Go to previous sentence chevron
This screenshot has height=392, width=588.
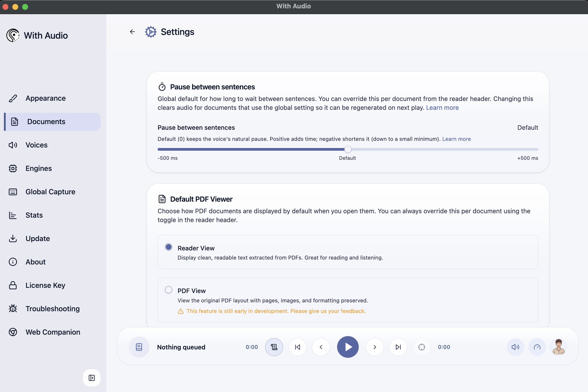point(321,347)
